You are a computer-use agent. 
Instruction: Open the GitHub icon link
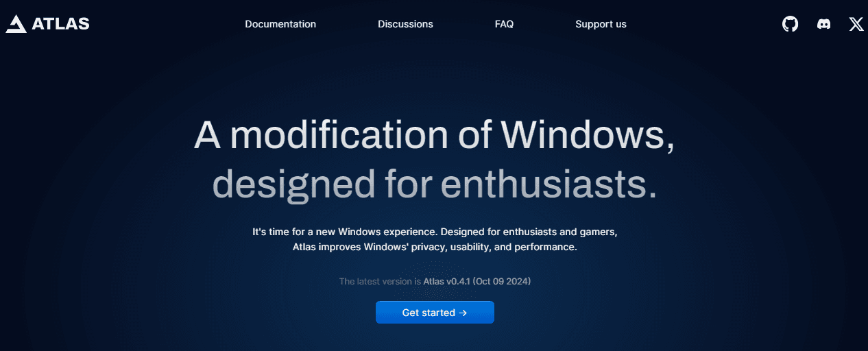tap(791, 24)
